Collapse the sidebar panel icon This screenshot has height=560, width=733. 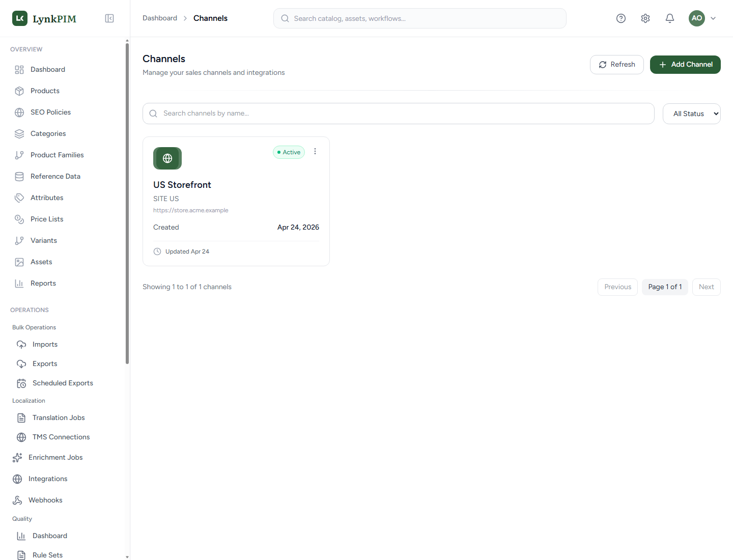pyautogui.click(x=109, y=18)
